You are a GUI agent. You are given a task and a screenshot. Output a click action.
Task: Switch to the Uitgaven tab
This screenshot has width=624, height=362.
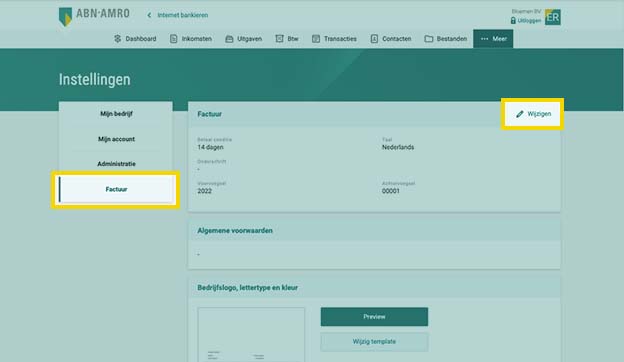tap(244, 39)
